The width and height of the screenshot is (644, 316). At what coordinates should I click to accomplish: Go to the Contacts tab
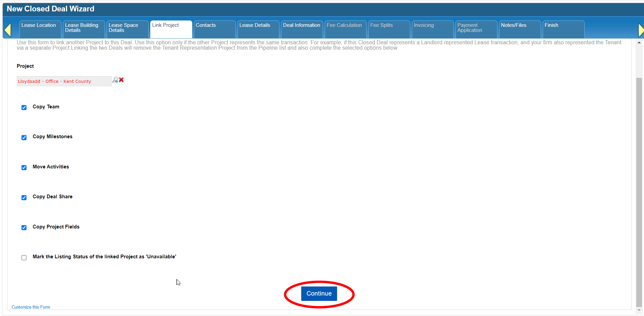(215, 29)
